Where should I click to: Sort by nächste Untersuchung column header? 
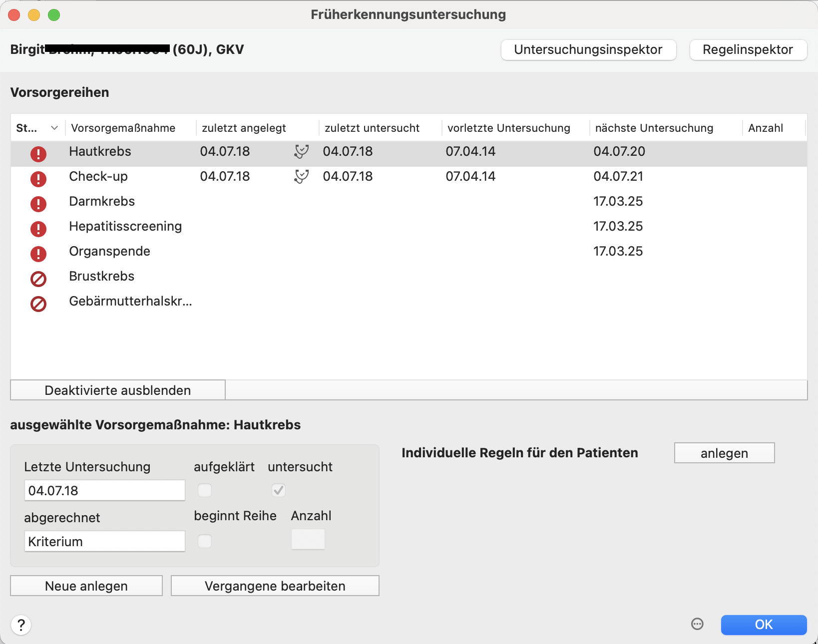pyautogui.click(x=654, y=128)
